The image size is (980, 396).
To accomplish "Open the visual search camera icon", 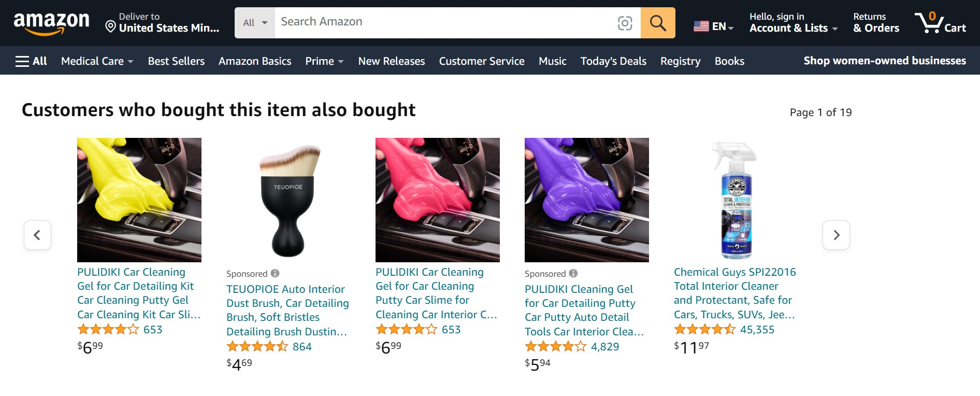I will (625, 23).
